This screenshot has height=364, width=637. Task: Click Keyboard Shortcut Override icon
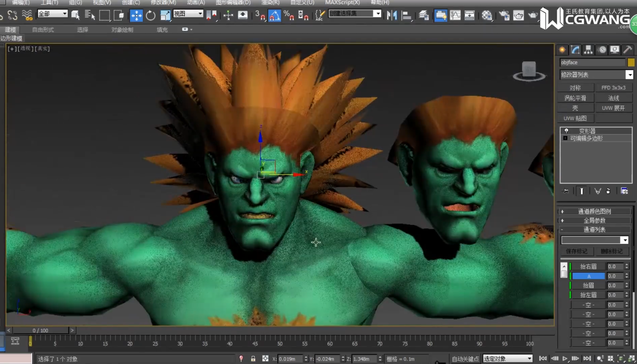[242, 15]
